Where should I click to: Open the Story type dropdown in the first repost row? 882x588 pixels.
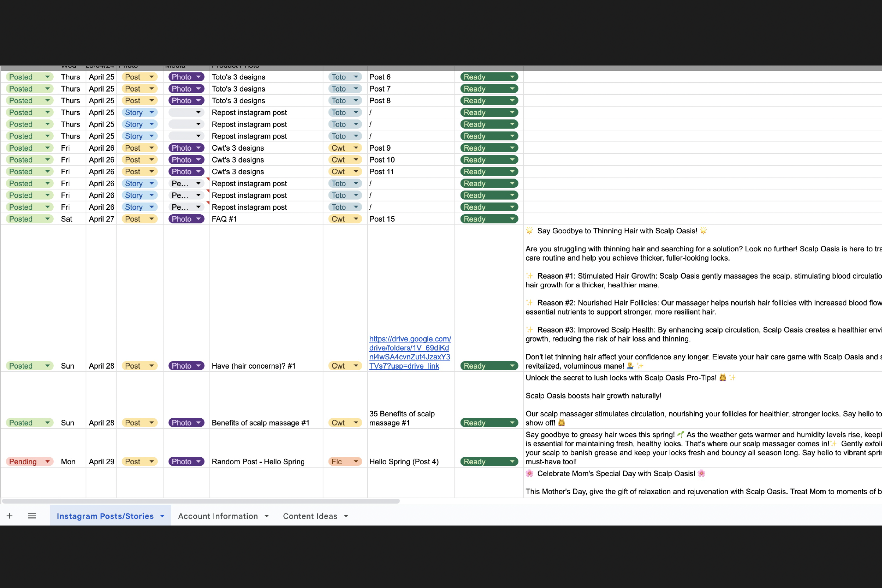pyautogui.click(x=151, y=112)
